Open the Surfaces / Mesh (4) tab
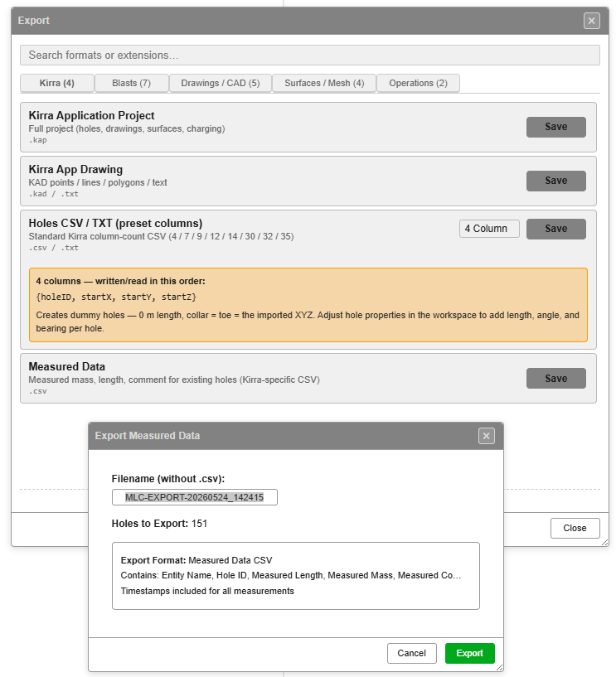 324,83
